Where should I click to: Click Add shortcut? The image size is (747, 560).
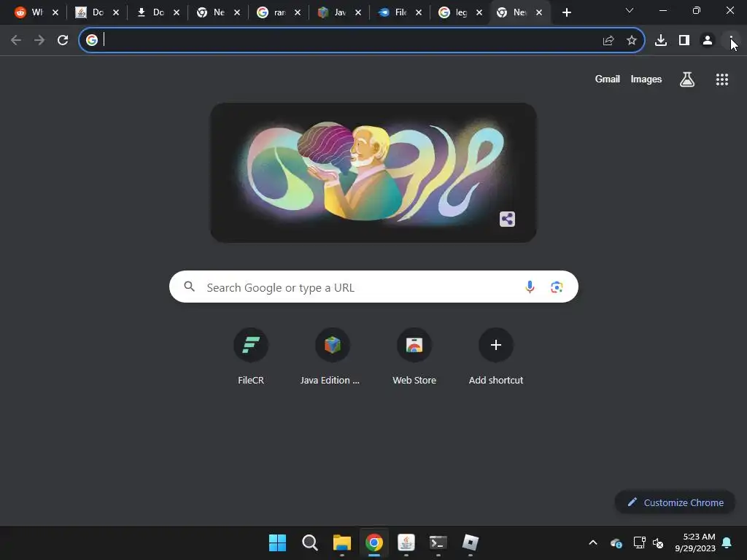(x=496, y=357)
